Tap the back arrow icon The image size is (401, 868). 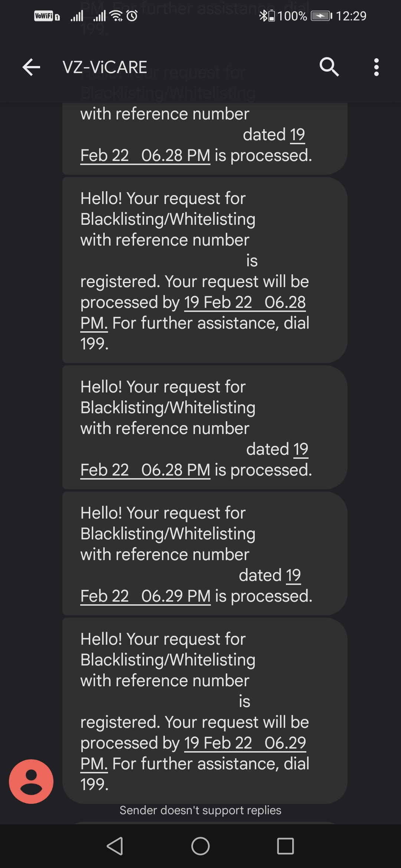click(31, 68)
